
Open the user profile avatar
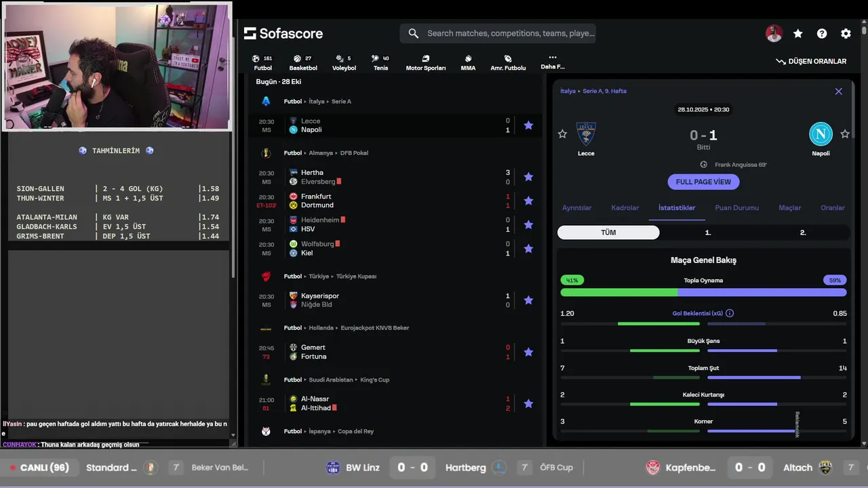774,33
